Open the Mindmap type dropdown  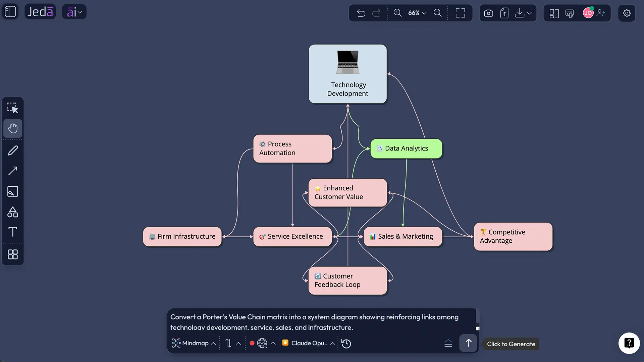point(194,343)
